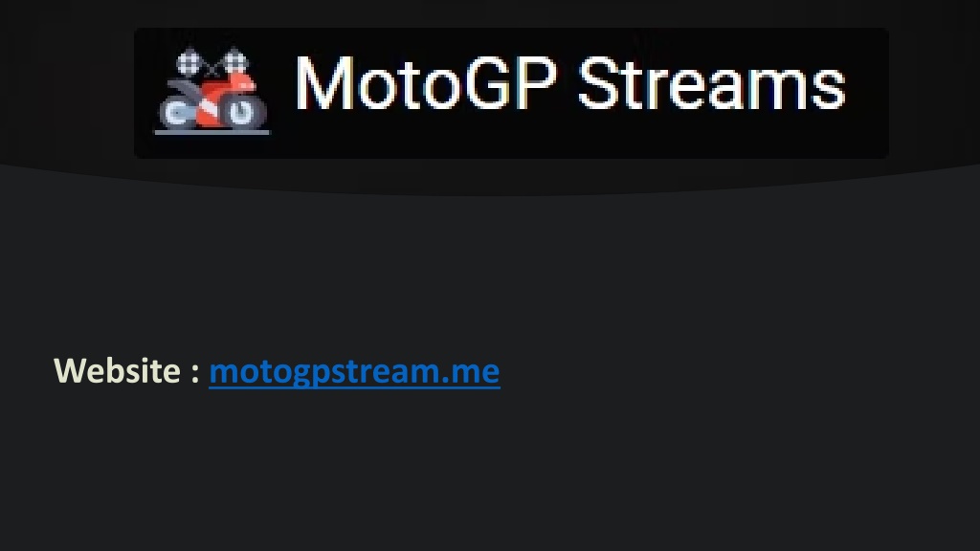Select the "Website :" label text
This screenshot has width=980, height=551.
pos(127,370)
